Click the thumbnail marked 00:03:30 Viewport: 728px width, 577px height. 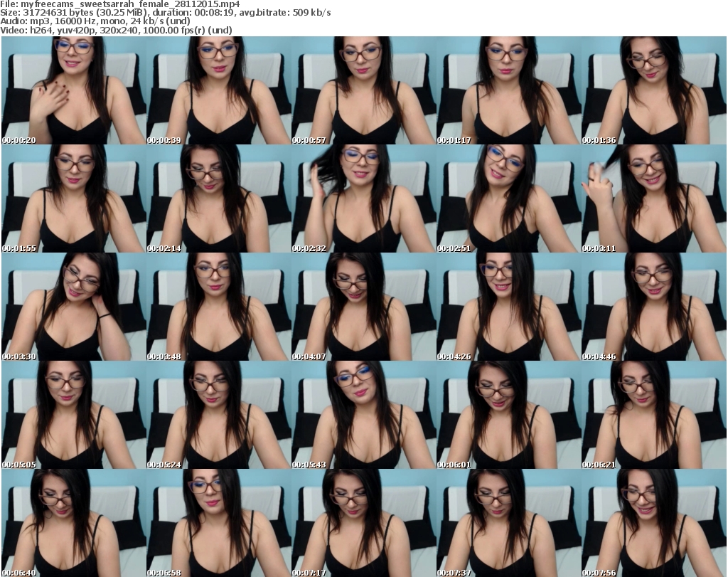point(73,307)
